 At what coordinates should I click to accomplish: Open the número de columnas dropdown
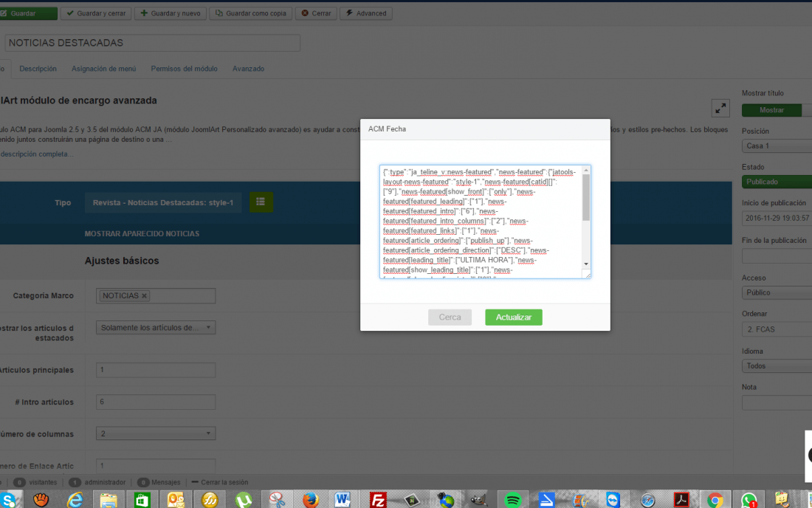tap(156, 433)
